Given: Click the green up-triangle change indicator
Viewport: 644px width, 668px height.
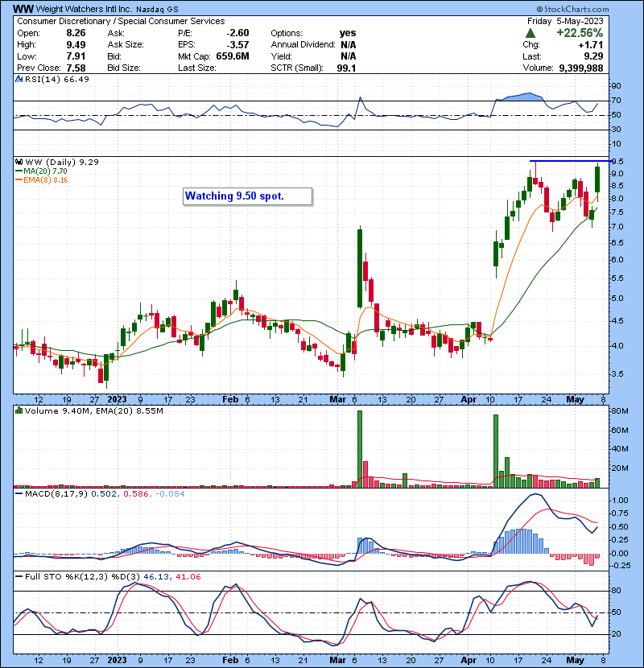Looking at the screenshot, I should tap(530, 33).
